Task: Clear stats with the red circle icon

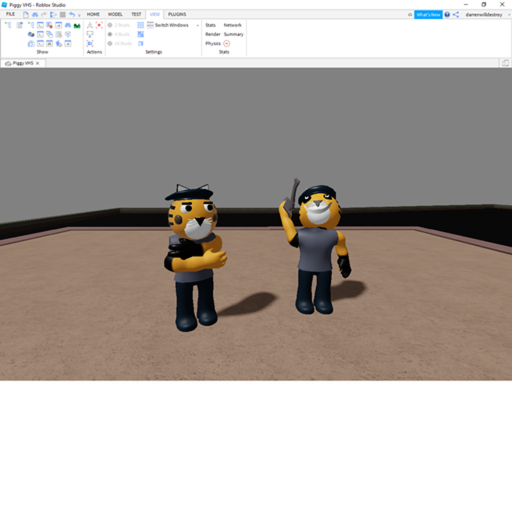Action: 227,43
